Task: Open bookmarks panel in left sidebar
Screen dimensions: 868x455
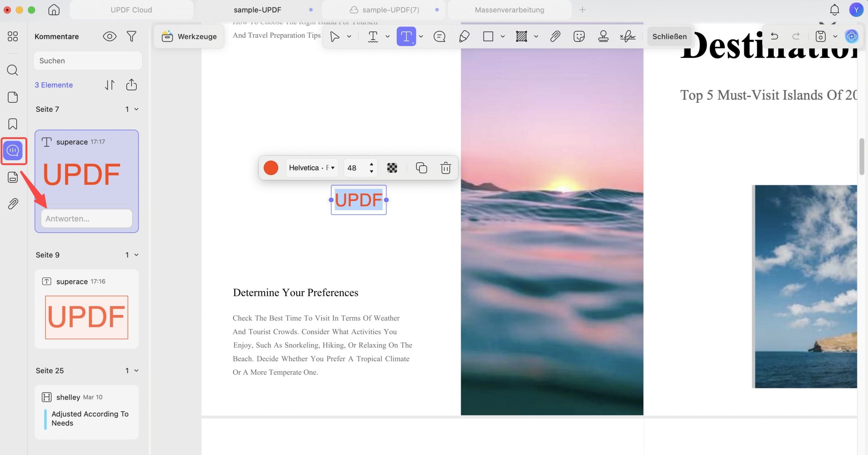Action: point(13,124)
